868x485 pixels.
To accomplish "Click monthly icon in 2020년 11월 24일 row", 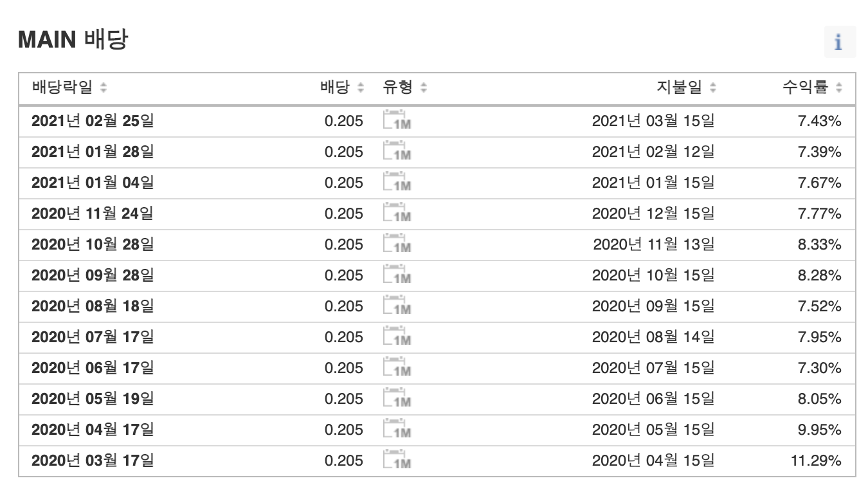I will click(397, 214).
